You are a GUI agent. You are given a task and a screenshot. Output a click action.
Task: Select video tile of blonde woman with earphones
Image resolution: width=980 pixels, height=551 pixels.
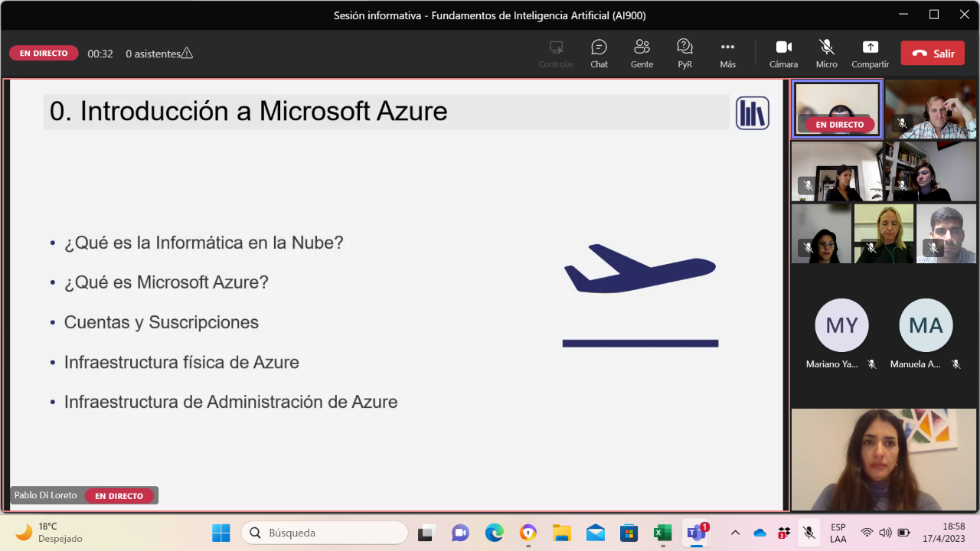(884, 233)
